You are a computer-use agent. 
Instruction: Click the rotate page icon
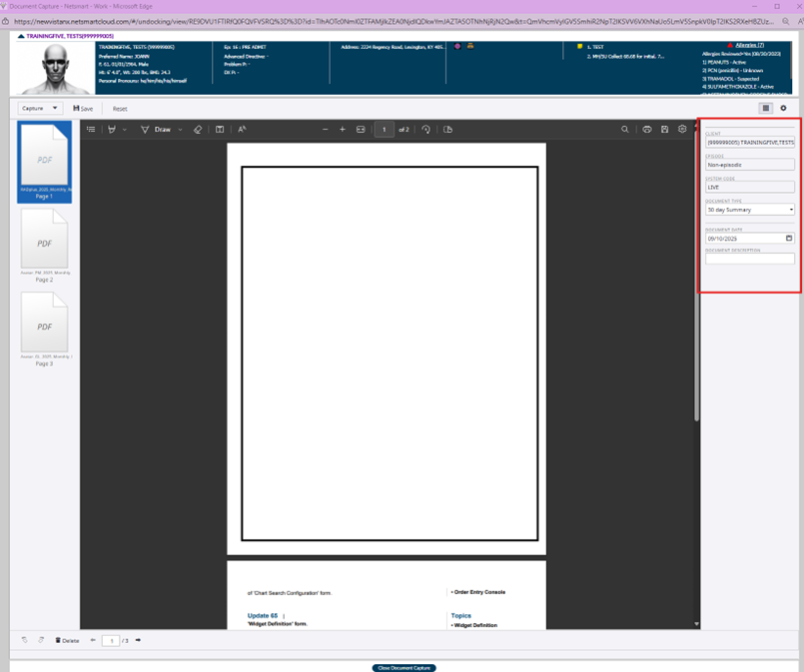tap(426, 130)
